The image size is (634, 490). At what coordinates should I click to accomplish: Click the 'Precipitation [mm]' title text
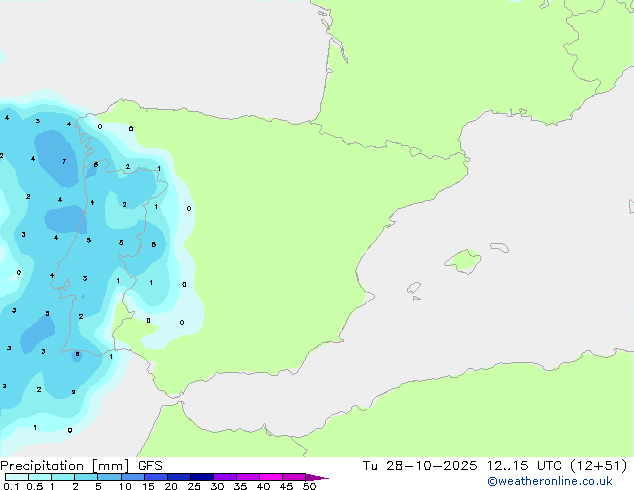coord(65,466)
